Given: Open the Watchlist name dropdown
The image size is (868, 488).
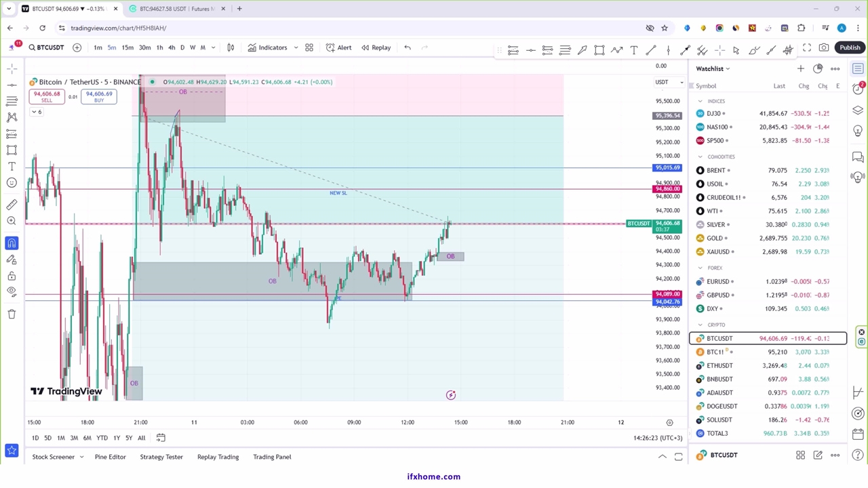Looking at the screenshot, I should [x=713, y=68].
